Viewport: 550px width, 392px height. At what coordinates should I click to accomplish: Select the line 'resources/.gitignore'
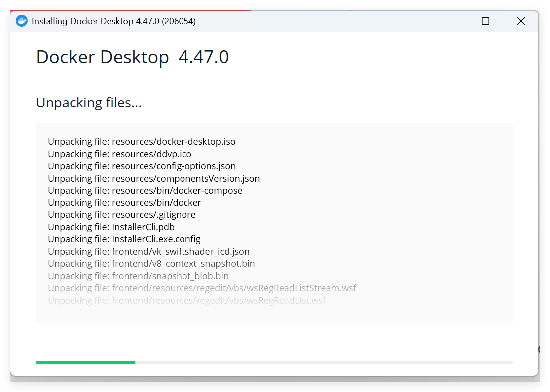(x=122, y=215)
